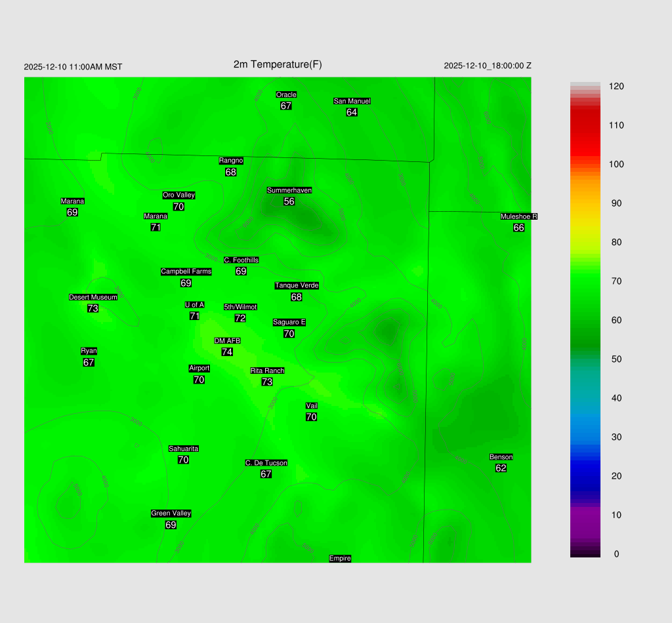This screenshot has width=672, height=623.
Task: Select the Rita Ranch station label
Action: pyautogui.click(x=267, y=371)
